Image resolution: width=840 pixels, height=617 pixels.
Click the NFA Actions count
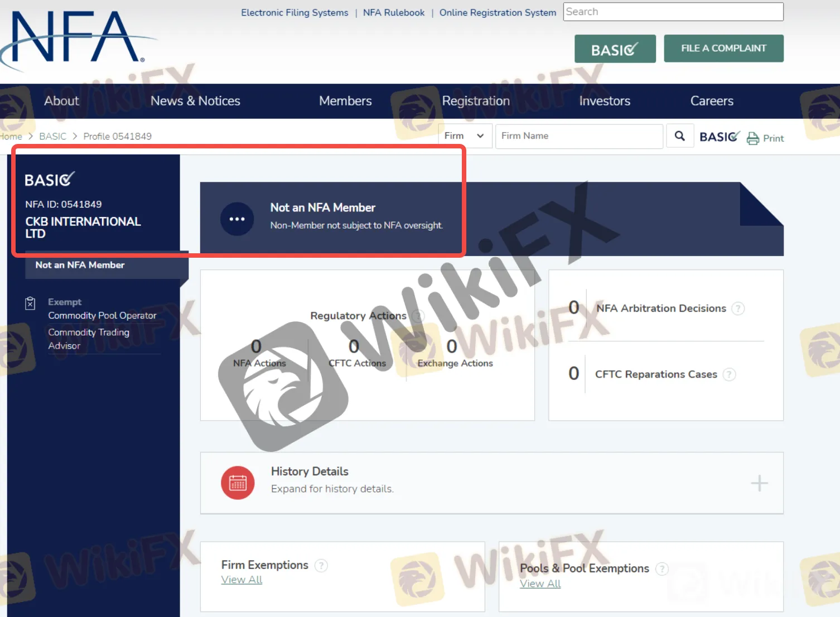[x=257, y=347]
